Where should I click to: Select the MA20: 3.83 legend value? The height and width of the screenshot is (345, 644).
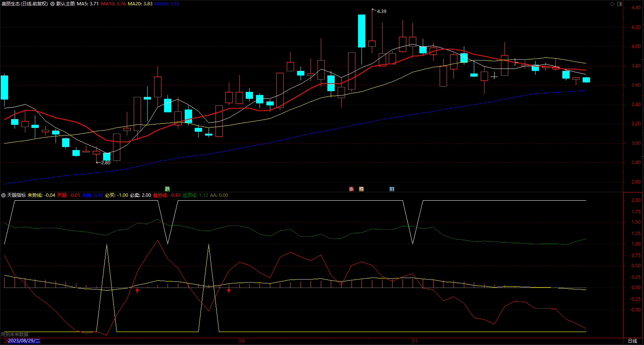[140, 4]
